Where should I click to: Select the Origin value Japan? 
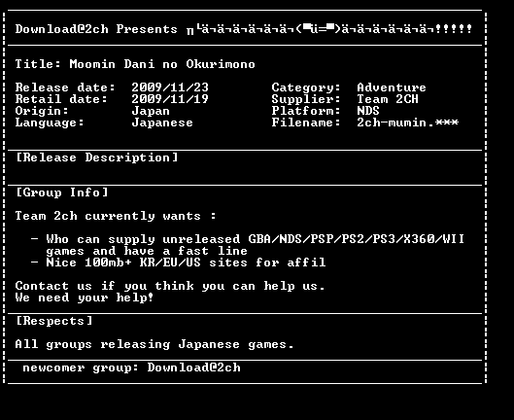click(x=151, y=111)
